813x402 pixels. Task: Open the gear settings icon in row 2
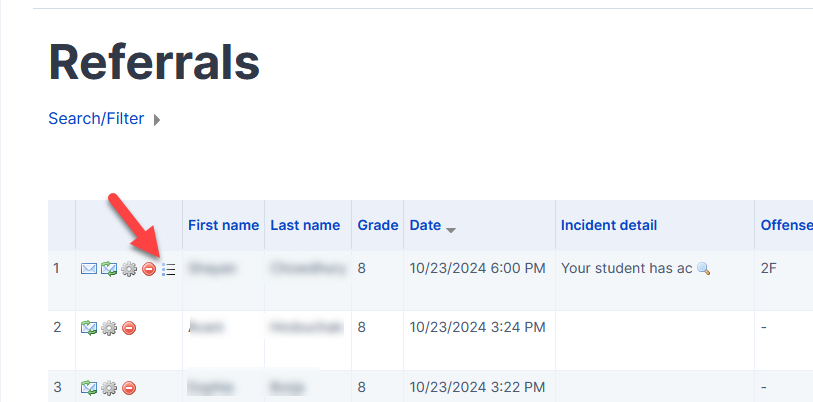click(x=109, y=328)
